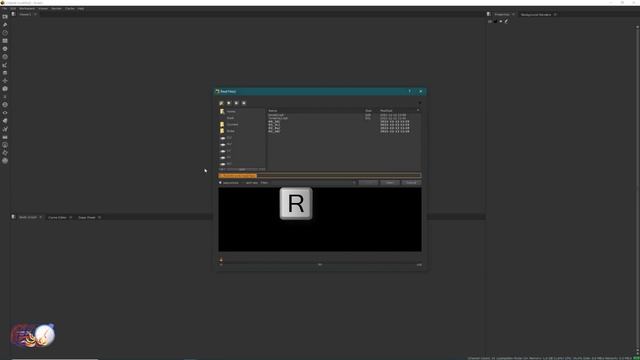Open the Properties pane content menu icon
Screen dimensions: 640x360
pos(489,14)
